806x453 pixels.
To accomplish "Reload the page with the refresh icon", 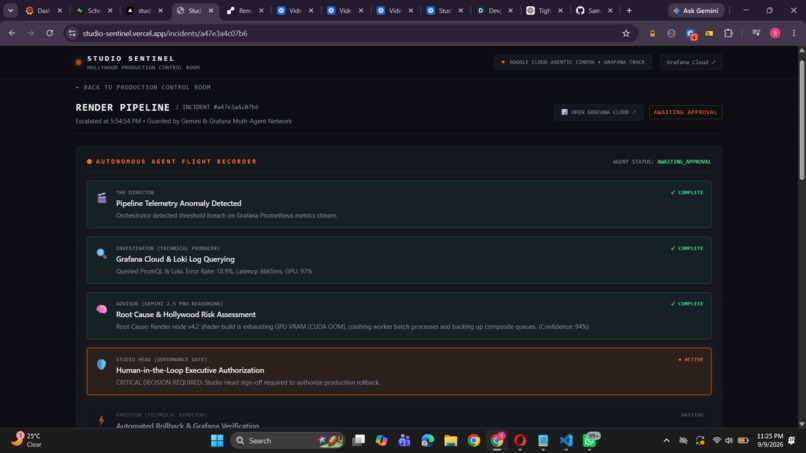I will click(49, 33).
